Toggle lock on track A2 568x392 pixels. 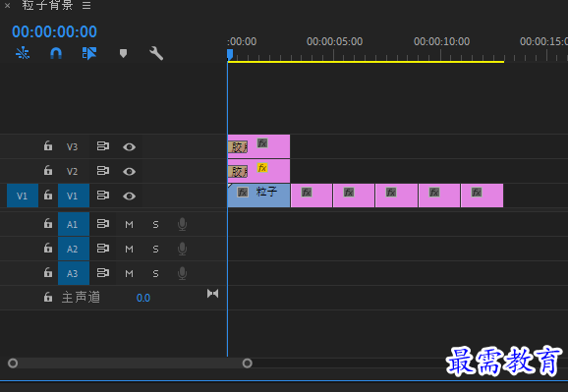(x=48, y=249)
